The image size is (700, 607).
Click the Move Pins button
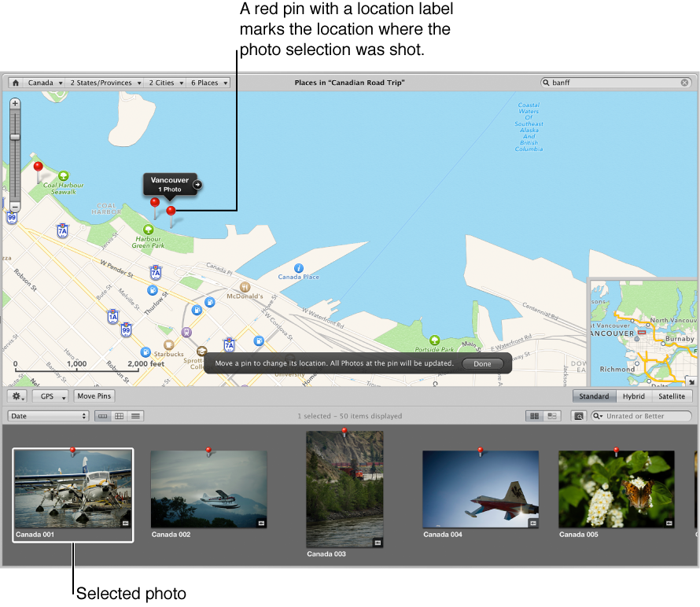[x=94, y=395]
